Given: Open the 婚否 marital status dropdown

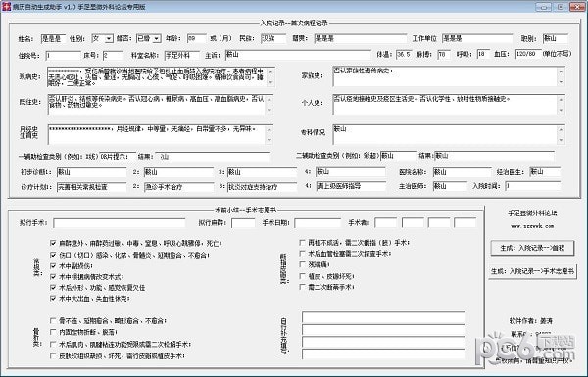Looking at the screenshot, I should pyautogui.click(x=157, y=38).
